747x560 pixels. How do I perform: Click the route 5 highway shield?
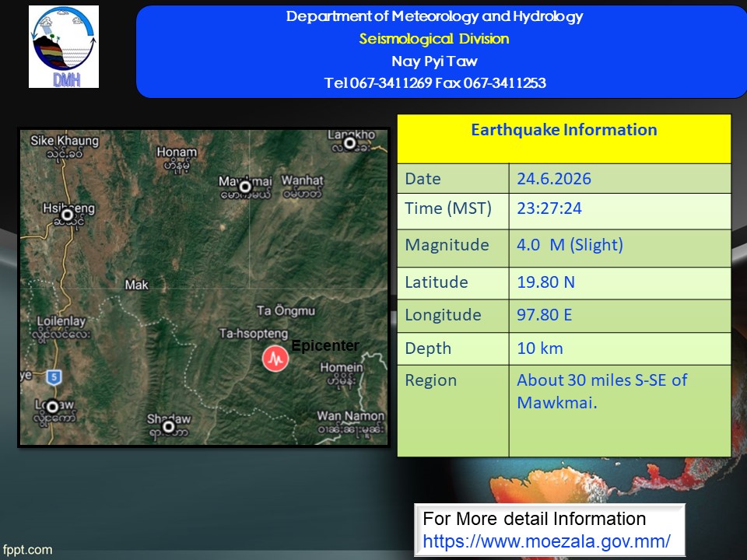coord(54,378)
